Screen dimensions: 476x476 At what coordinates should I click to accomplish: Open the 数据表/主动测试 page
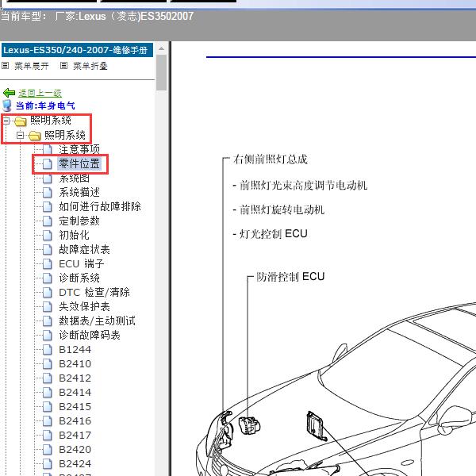point(98,321)
